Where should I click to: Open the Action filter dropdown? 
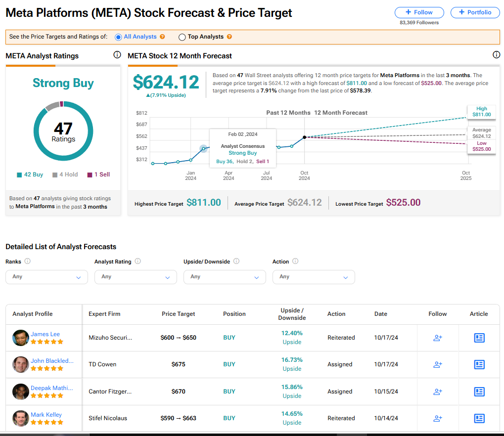pyautogui.click(x=314, y=277)
